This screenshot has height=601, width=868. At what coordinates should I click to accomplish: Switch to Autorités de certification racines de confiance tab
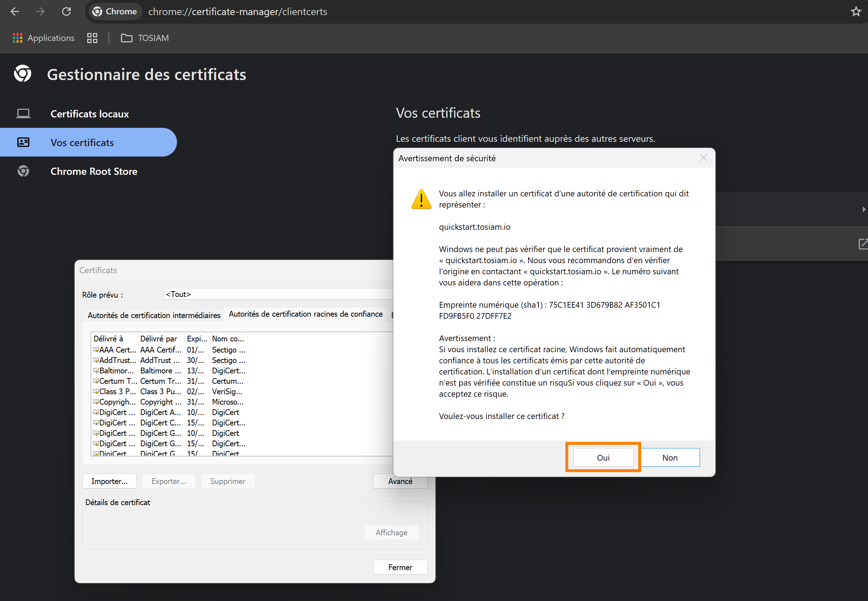point(305,314)
